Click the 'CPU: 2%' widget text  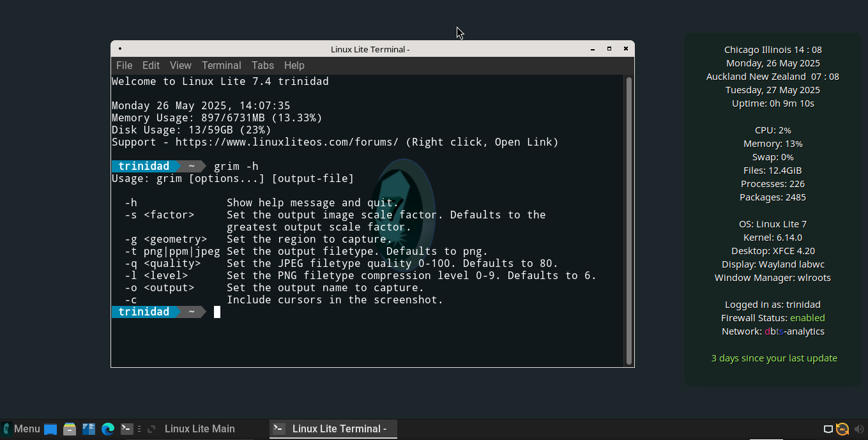(773, 130)
